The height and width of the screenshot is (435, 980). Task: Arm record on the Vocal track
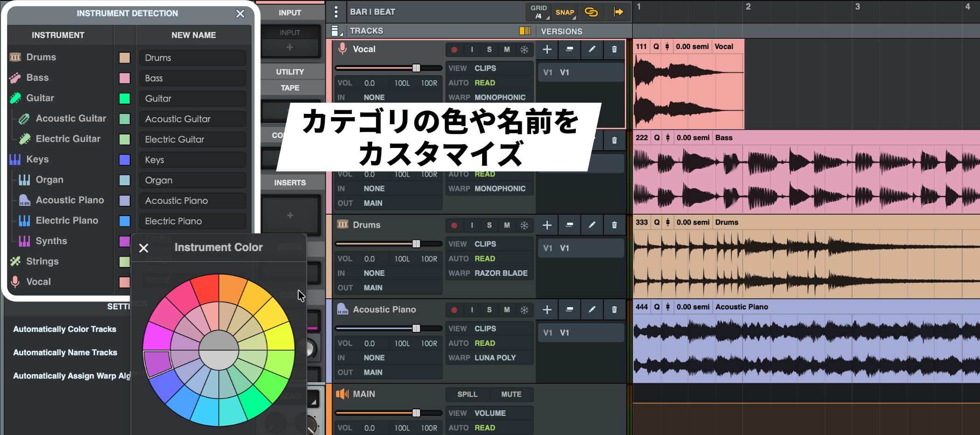point(454,49)
